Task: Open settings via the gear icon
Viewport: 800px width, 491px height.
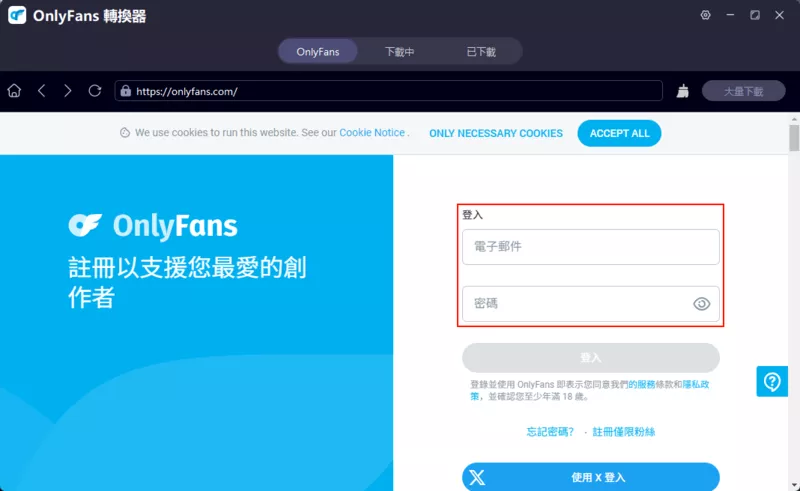Action: coord(706,15)
